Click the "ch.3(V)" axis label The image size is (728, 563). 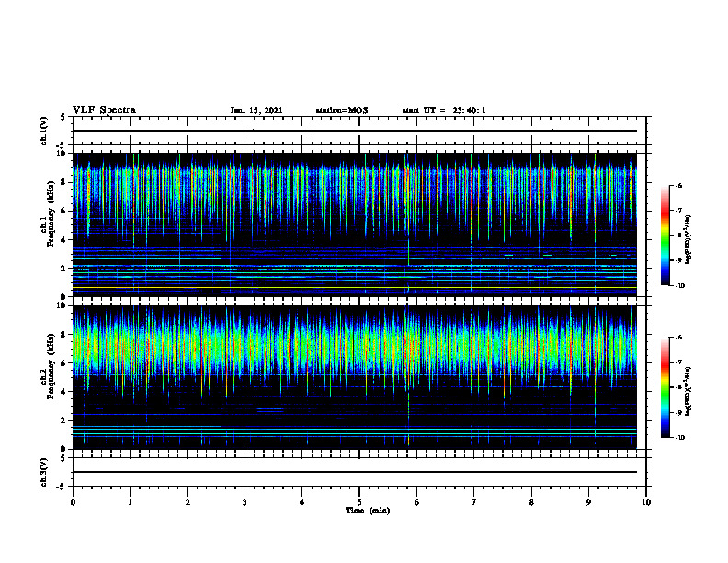tap(43, 472)
